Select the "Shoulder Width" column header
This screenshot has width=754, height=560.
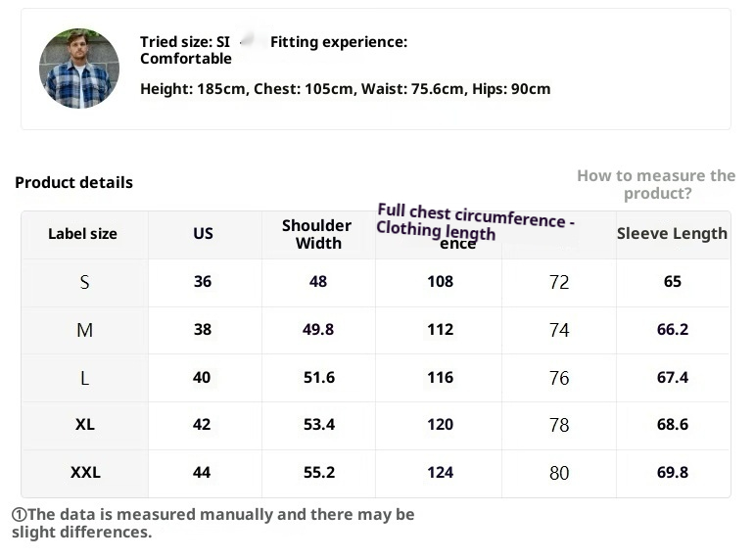tap(317, 234)
